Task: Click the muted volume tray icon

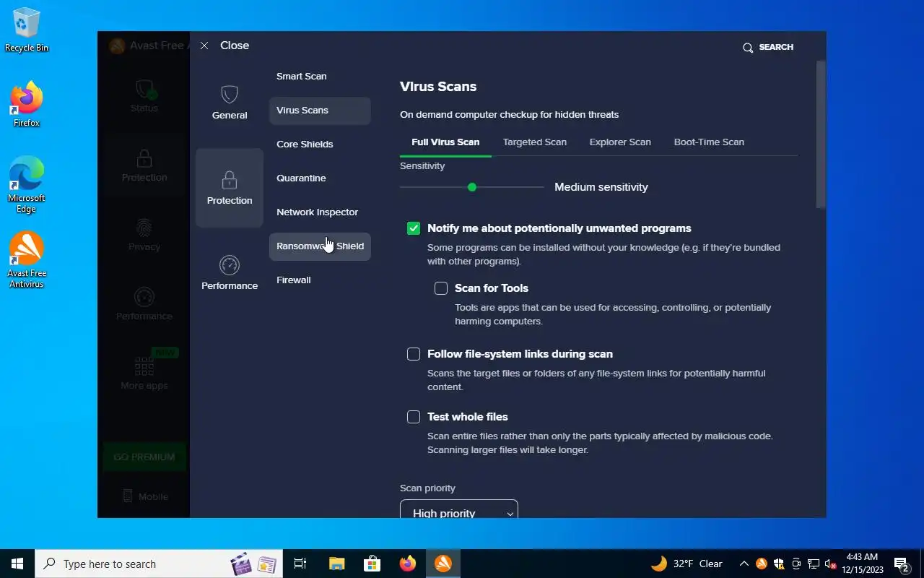Action: (x=830, y=564)
